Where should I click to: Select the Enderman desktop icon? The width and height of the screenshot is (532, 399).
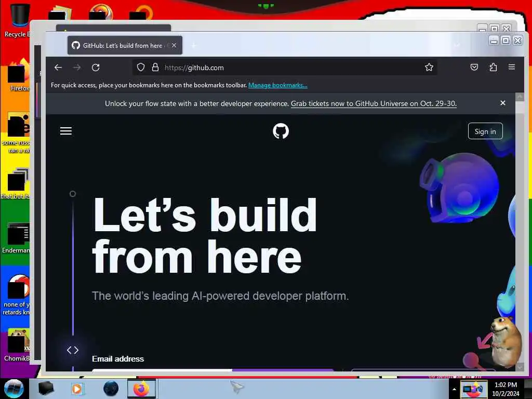click(16, 238)
